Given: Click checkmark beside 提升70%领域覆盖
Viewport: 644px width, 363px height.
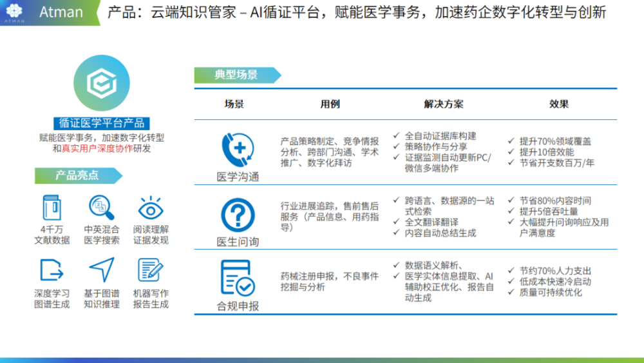Looking at the screenshot, I should (511, 141).
